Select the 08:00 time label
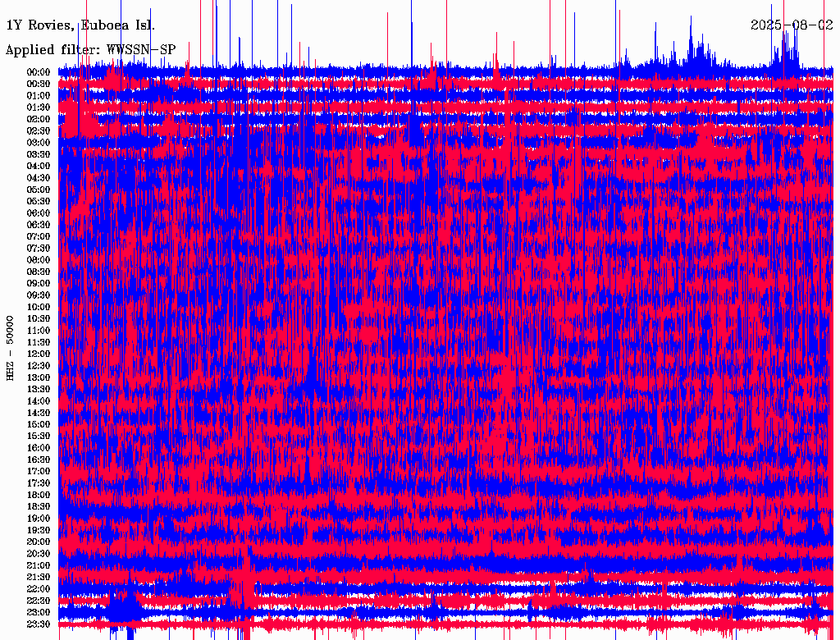Screen dimensions: 840x640 click(x=39, y=260)
